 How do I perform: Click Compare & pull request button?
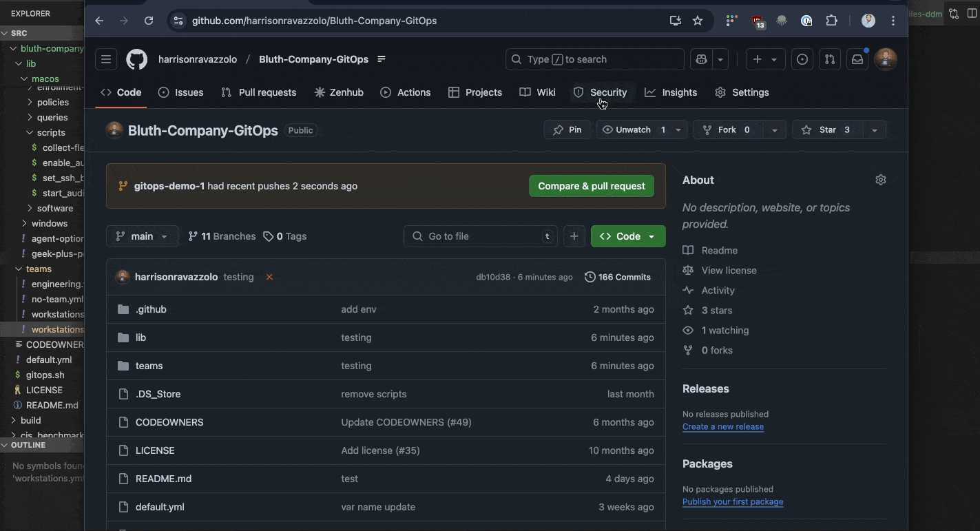592,186
